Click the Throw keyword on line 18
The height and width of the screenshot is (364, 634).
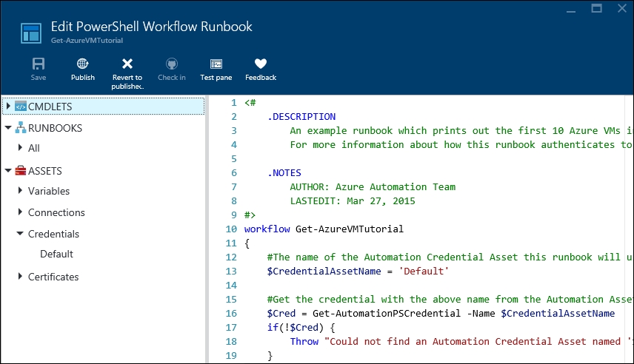(x=304, y=342)
